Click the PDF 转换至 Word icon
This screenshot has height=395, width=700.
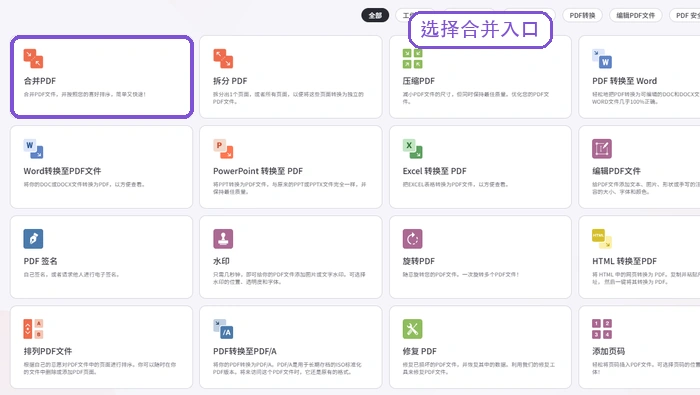[x=602, y=58]
